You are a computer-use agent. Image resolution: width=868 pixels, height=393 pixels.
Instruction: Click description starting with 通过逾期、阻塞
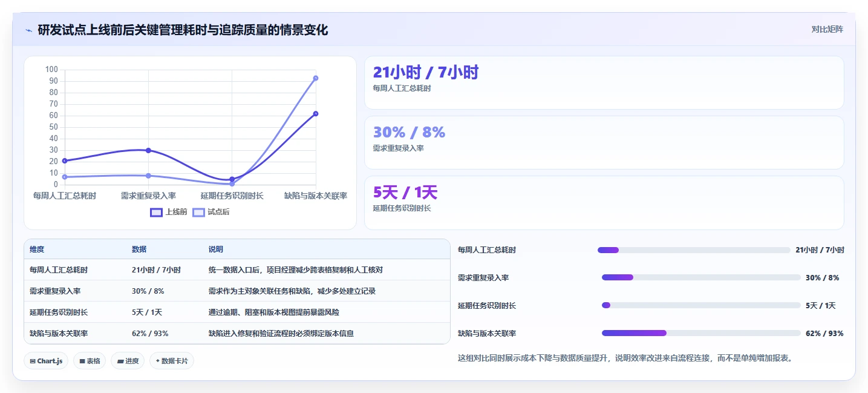[x=274, y=312]
